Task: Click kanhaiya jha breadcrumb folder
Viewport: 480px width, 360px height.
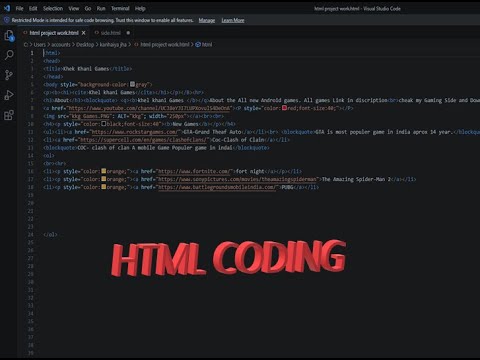Action: 113,44
